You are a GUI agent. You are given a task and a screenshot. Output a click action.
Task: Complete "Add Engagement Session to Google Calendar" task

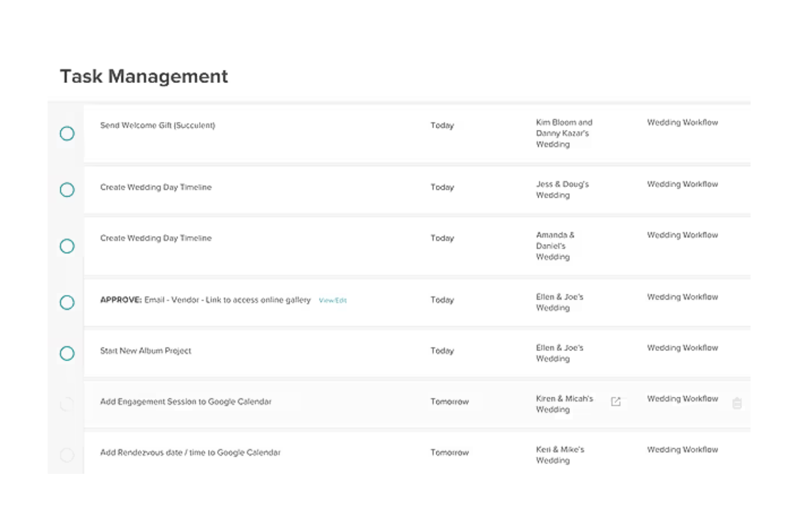click(67, 404)
